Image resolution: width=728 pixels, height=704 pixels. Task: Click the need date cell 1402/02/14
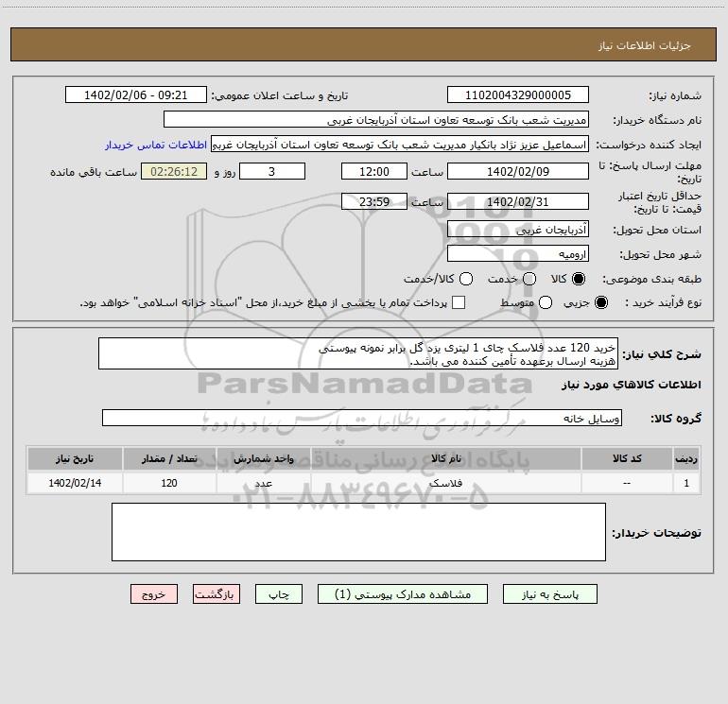[75, 483]
